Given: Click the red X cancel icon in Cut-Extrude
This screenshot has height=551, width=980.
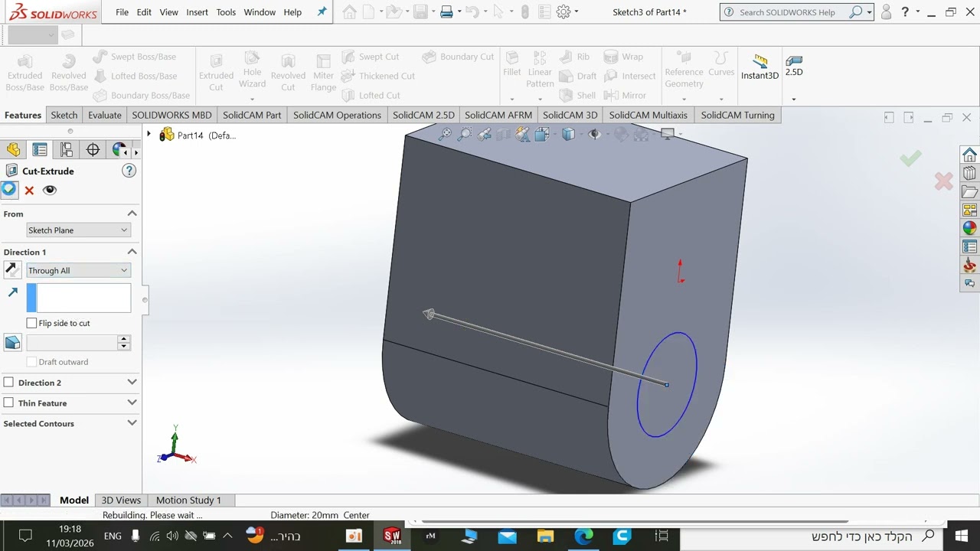Looking at the screenshot, I should tap(29, 191).
